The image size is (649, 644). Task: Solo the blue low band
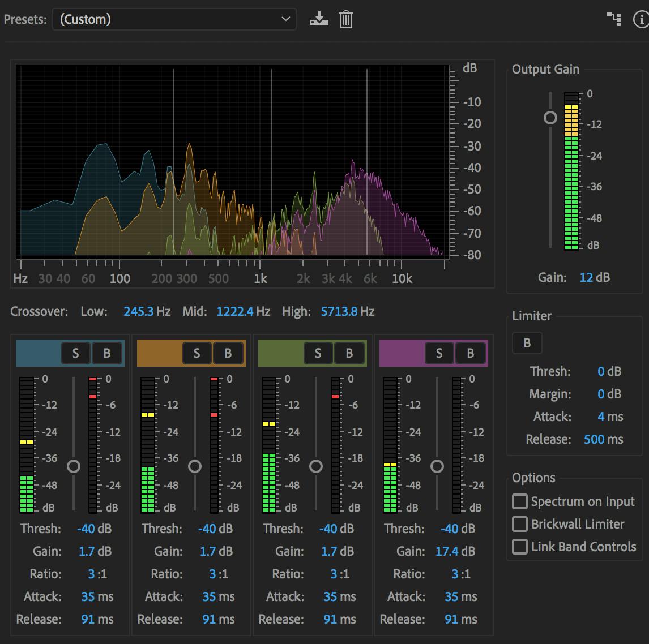(75, 353)
